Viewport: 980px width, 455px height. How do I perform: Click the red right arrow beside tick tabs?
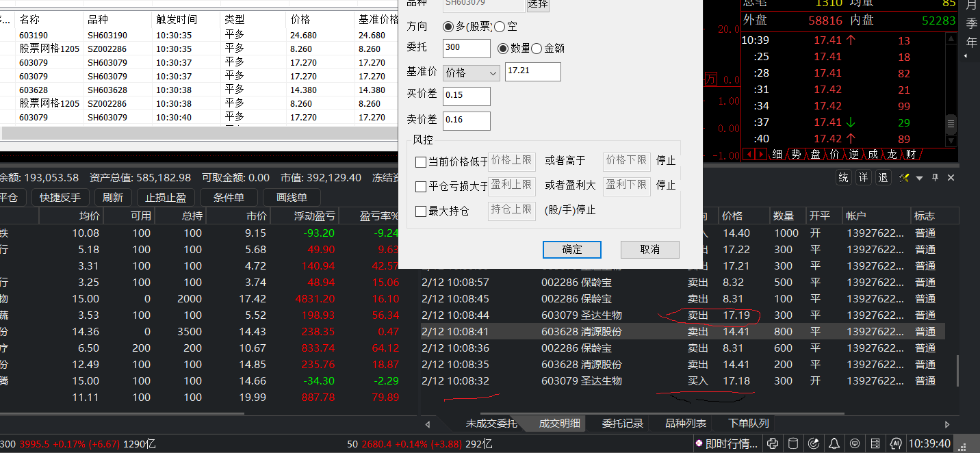[762, 155]
